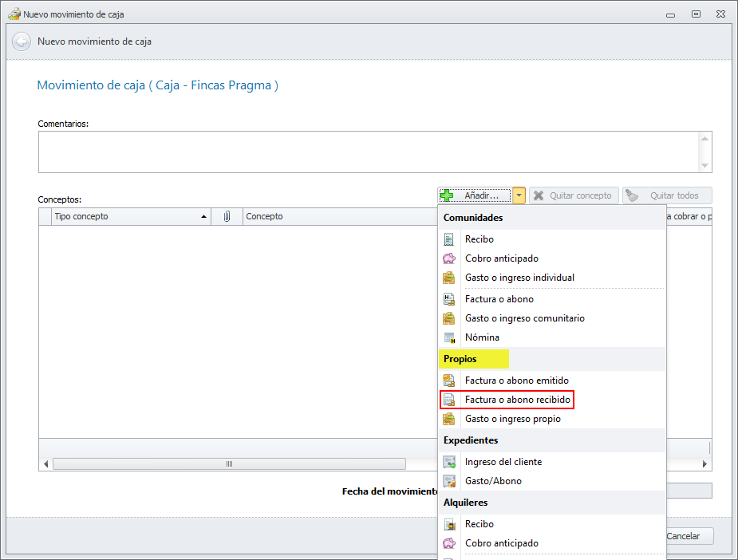Select Gasto o ingreso individual
The width and height of the screenshot is (738, 560).
(x=552, y=278)
